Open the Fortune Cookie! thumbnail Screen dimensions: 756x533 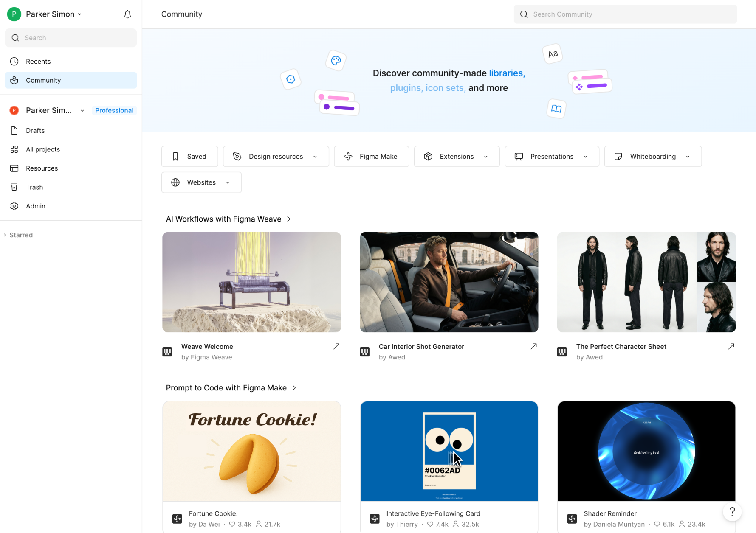click(251, 452)
